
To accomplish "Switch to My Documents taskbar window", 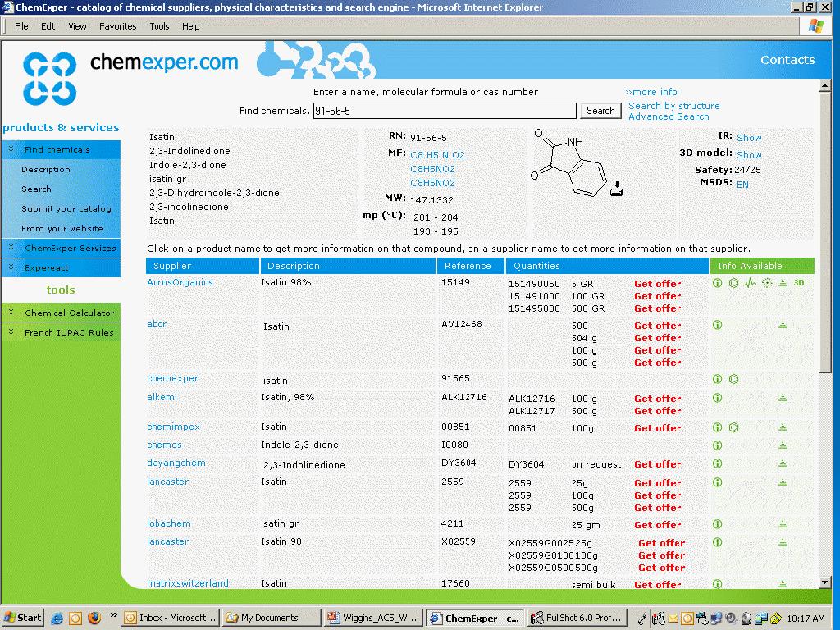I will 271,618.
